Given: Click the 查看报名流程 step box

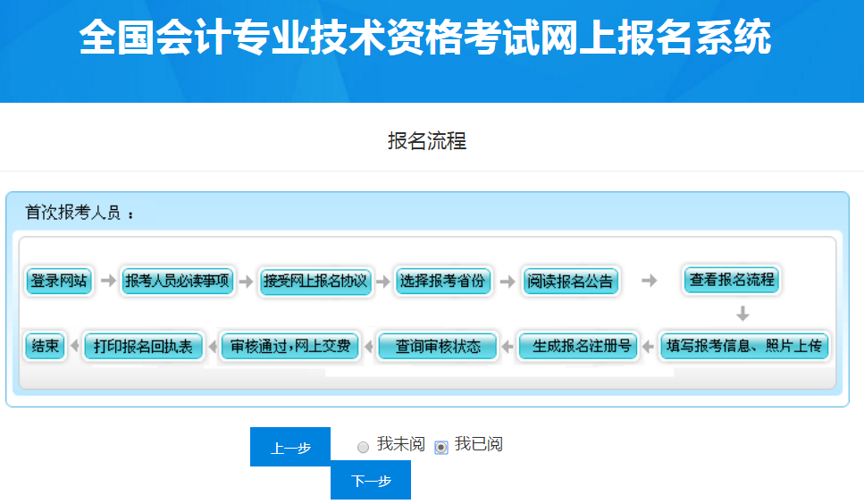Looking at the screenshot, I should click(732, 279).
